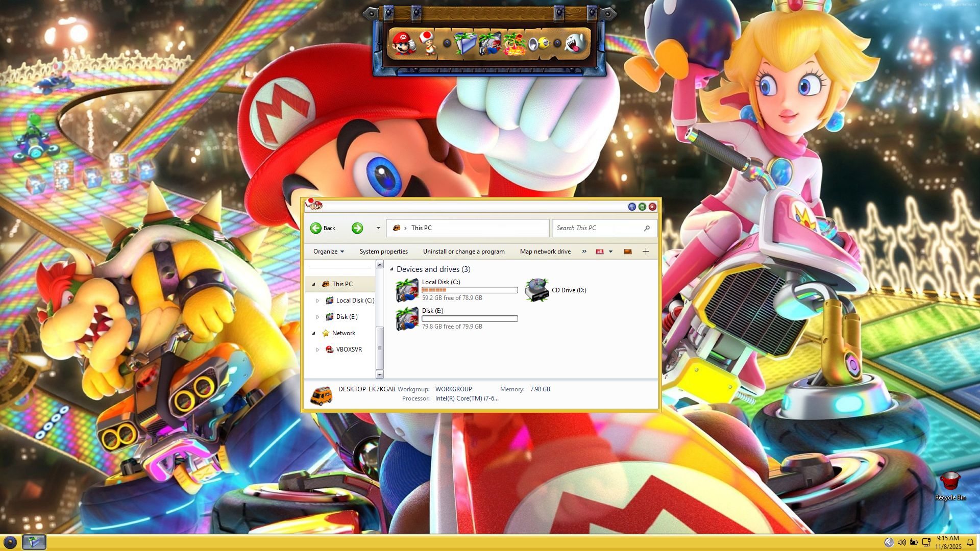The image size is (980, 551).
Task: Collapse the Devices and drives group
Action: 391,269
